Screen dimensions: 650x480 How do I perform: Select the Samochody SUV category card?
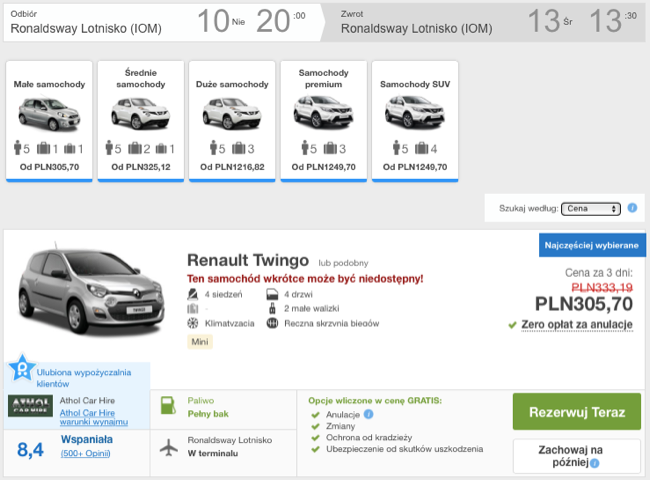(x=415, y=121)
